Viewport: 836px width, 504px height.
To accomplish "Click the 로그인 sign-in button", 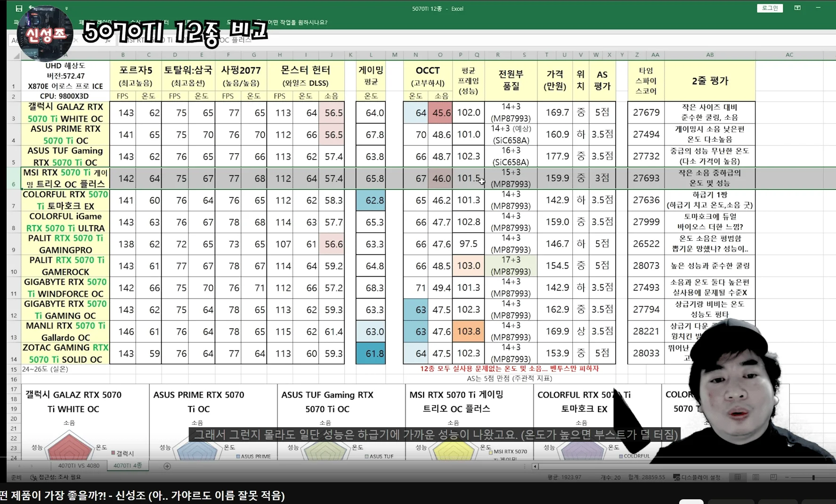I will tap(770, 8).
